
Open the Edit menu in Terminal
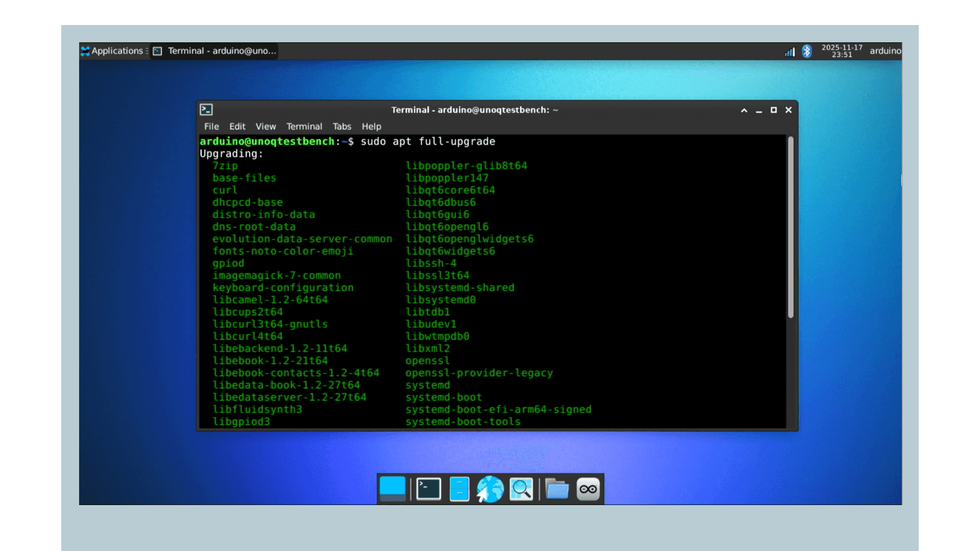tap(237, 127)
